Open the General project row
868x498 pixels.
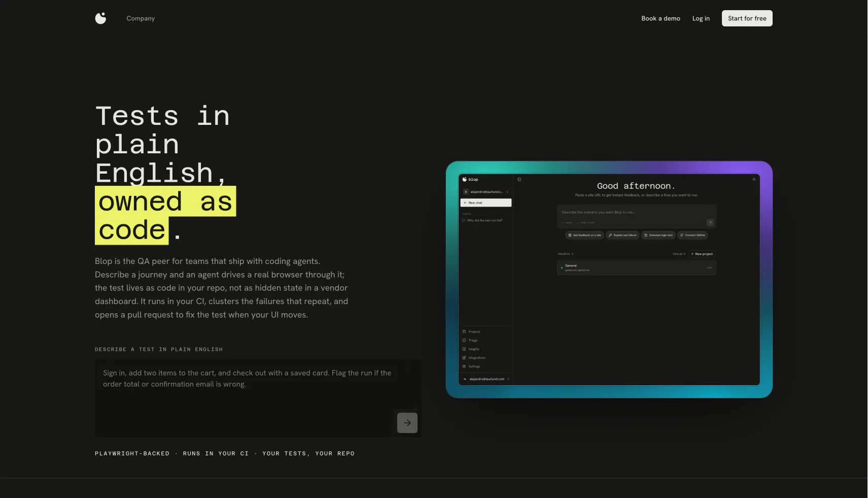pyautogui.click(x=636, y=268)
